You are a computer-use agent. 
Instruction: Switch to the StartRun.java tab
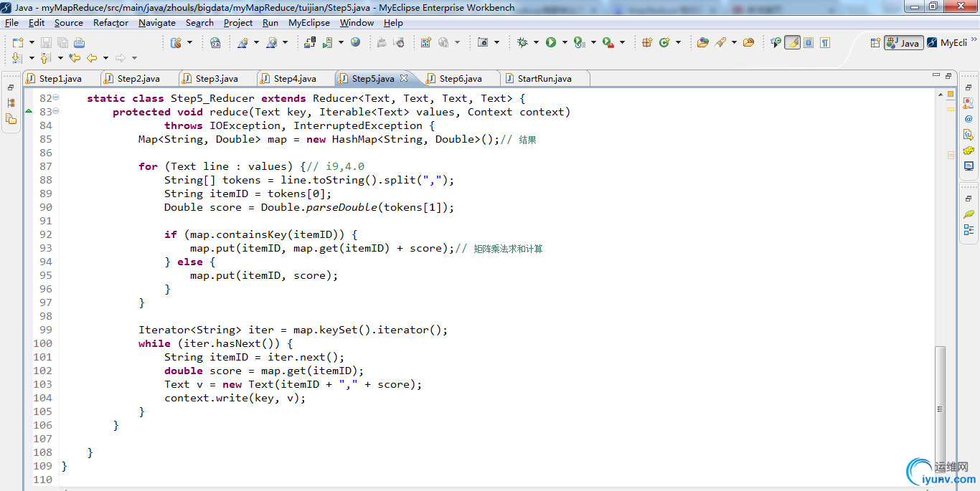[545, 78]
